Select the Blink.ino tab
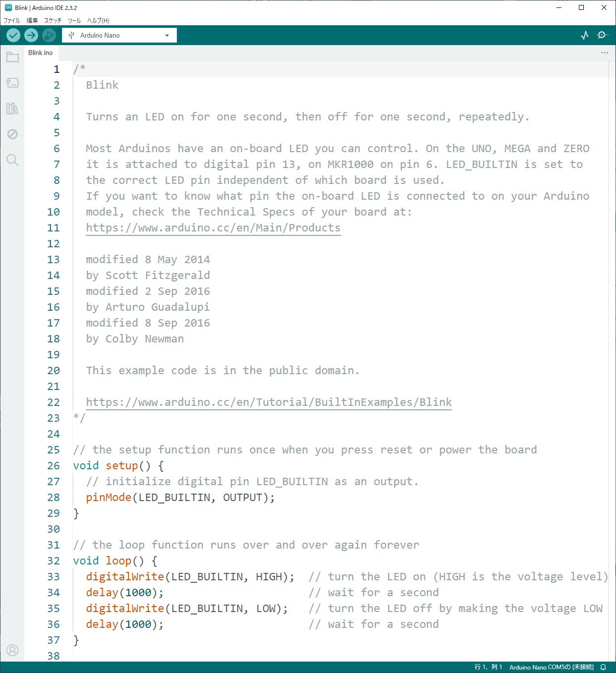Viewport: 616px width, 673px height. (x=41, y=53)
